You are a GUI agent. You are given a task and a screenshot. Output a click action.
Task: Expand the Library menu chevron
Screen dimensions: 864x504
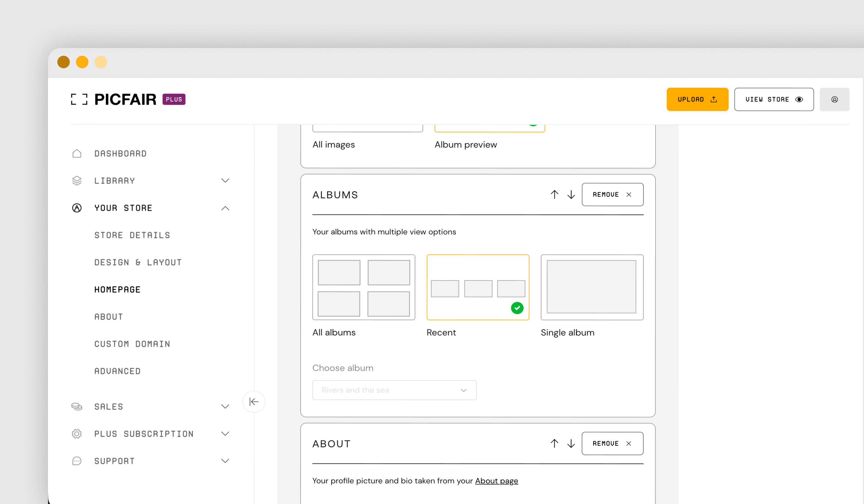[225, 181]
